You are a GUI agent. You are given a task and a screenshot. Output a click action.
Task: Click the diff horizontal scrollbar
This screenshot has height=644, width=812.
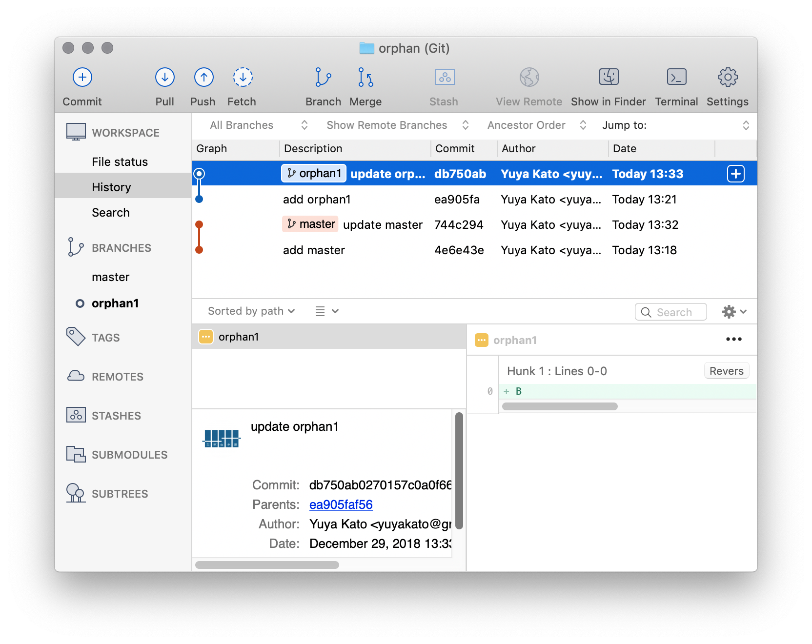click(x=560, y=406)
